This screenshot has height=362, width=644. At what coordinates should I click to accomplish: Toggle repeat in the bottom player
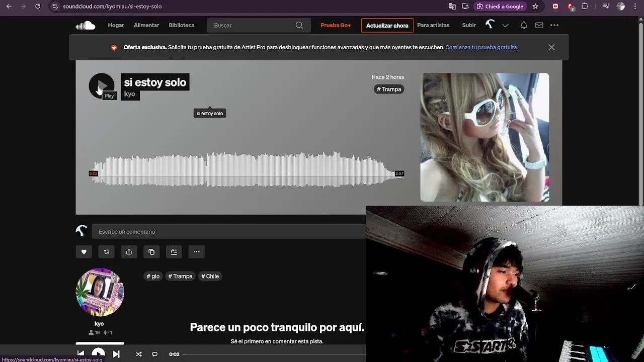click(x=154, y=354)
